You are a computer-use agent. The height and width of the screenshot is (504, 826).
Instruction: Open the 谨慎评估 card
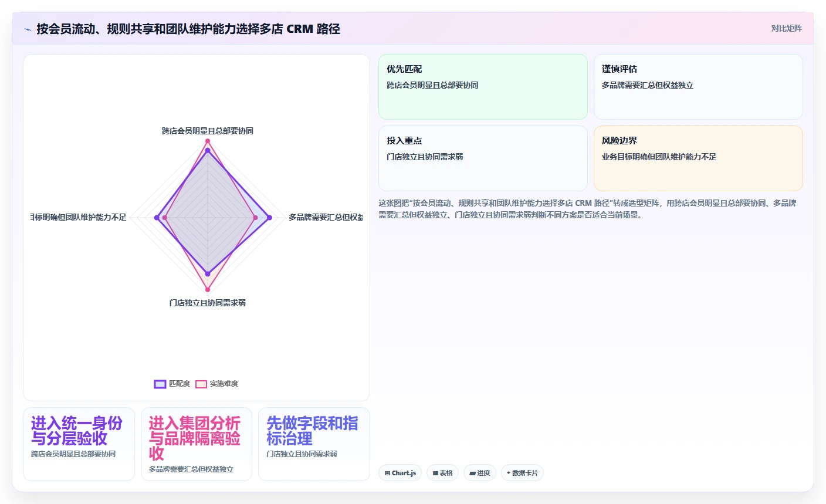pos(698,87)
